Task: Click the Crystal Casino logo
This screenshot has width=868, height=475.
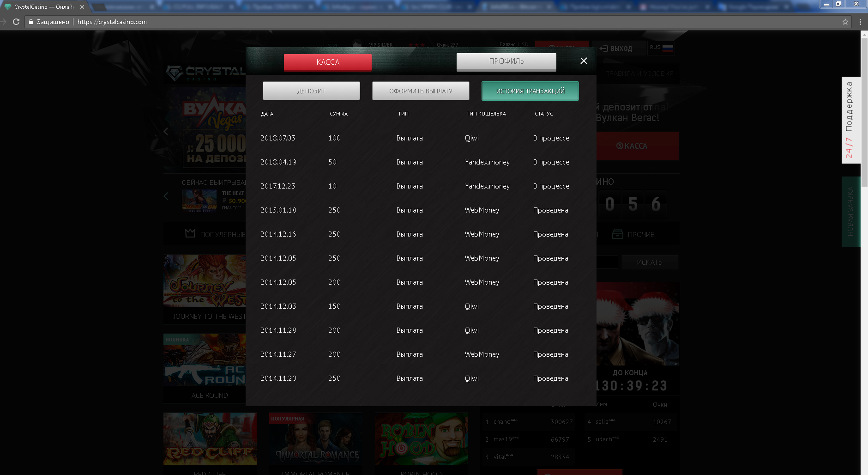Action: click(205, 73)
